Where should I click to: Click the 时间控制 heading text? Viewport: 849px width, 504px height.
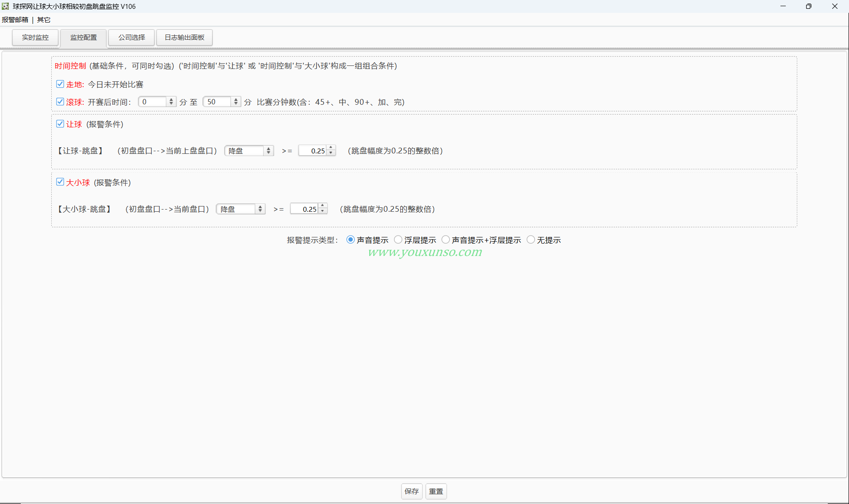70,66
